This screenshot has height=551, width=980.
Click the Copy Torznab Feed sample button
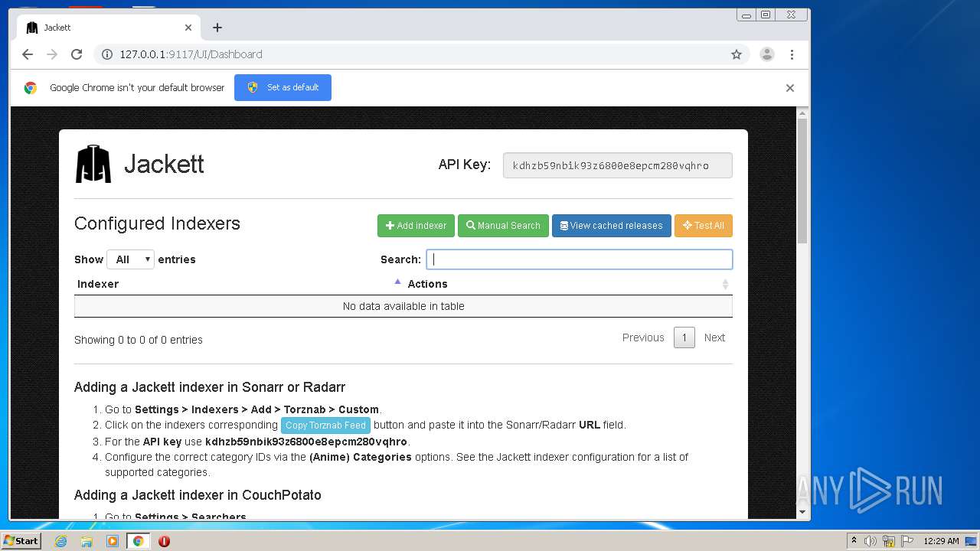point(325,425)
